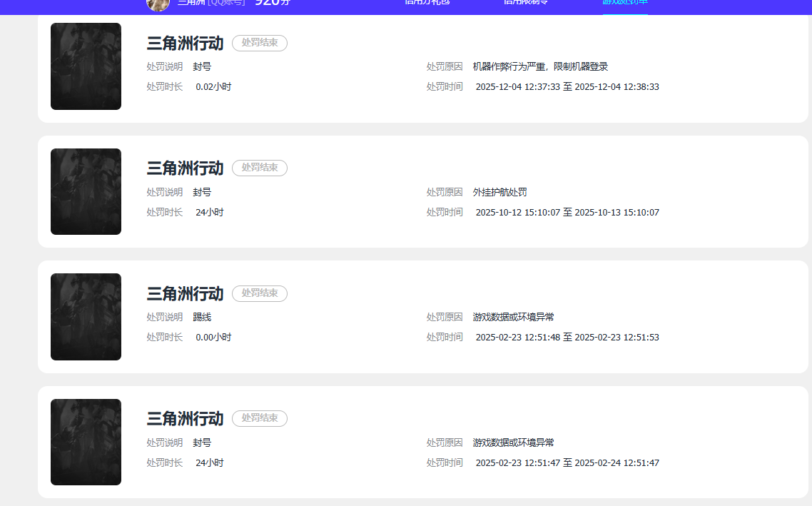The image size is (812, 506).
Task: Click reason text 机器作弊行为严重，限制机器登录
Action: tap(540, 67)
